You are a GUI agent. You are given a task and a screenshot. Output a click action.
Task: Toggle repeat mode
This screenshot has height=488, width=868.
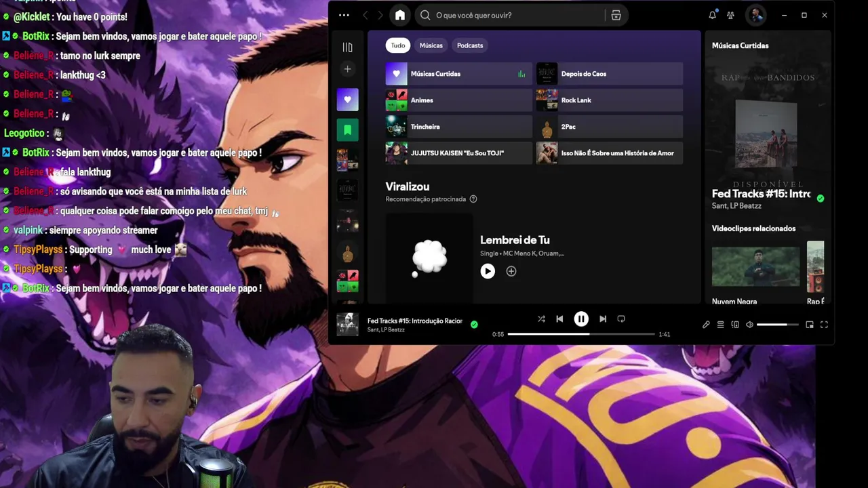coord(621,319)
